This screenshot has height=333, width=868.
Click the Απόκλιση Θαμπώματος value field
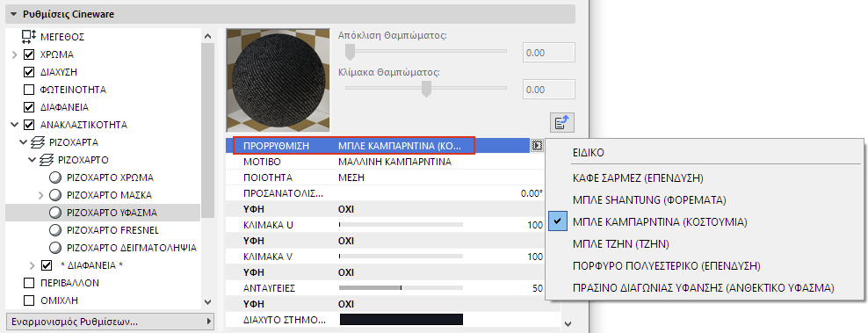[549, 54]
